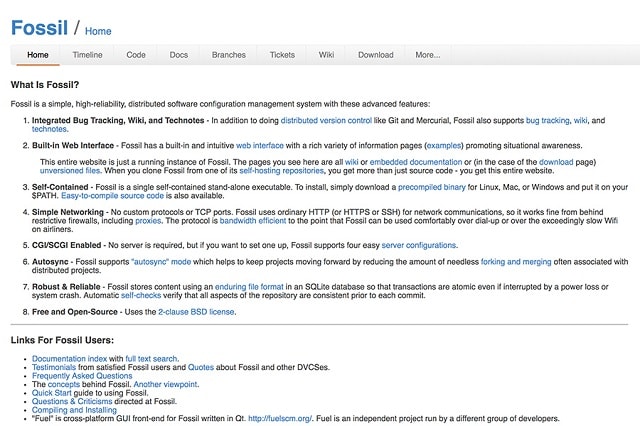This screenshot has height=426, width=640.
Task: Follow the forking and merging link
Action: click(x=516, y=262)
